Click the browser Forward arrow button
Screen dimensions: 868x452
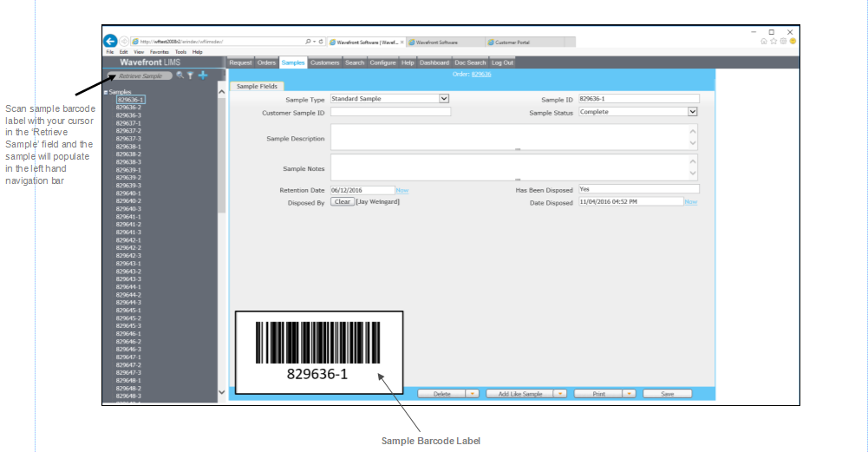(x=124, y=41)
